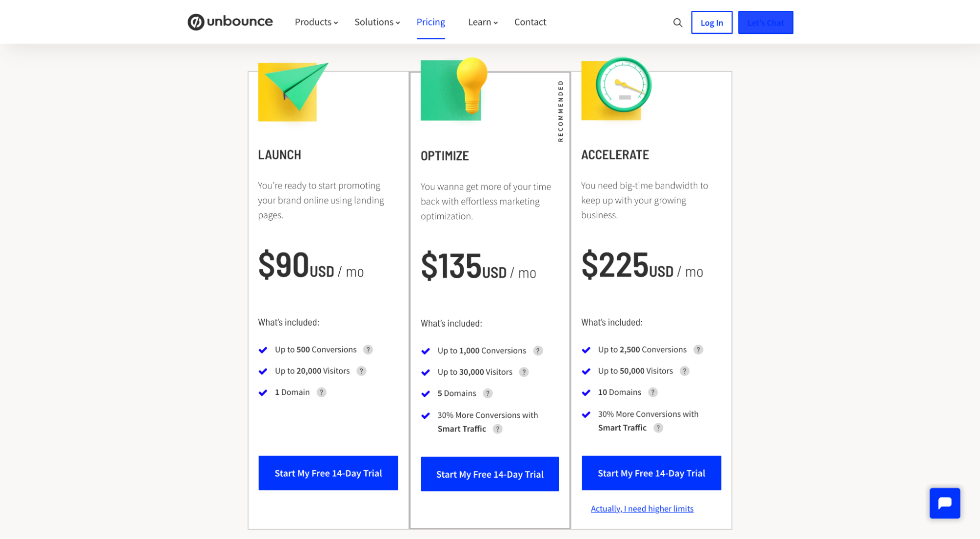
Task: Select the Pricing nav item
Action: coord(430,22)
